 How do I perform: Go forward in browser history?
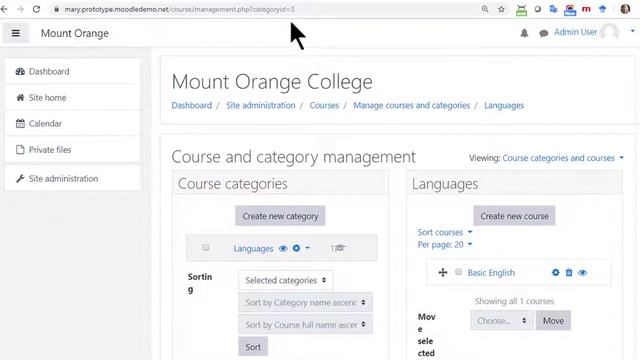click(20, 9)
